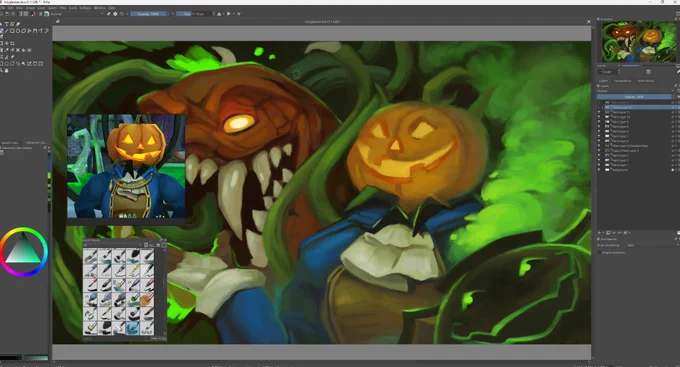Toggle eraser mode in top toolbar

pyautogui.click(x=108, y=14)
